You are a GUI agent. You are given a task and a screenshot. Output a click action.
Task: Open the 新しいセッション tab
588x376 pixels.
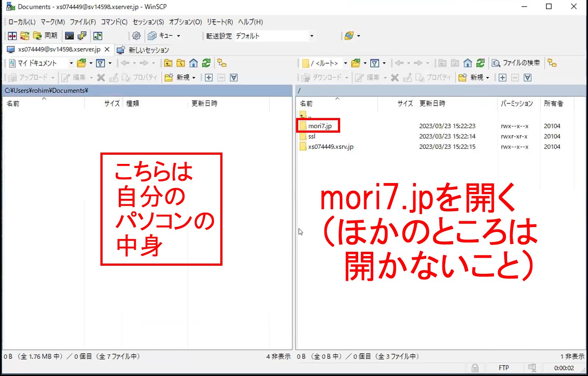click(x=143, y=50)
